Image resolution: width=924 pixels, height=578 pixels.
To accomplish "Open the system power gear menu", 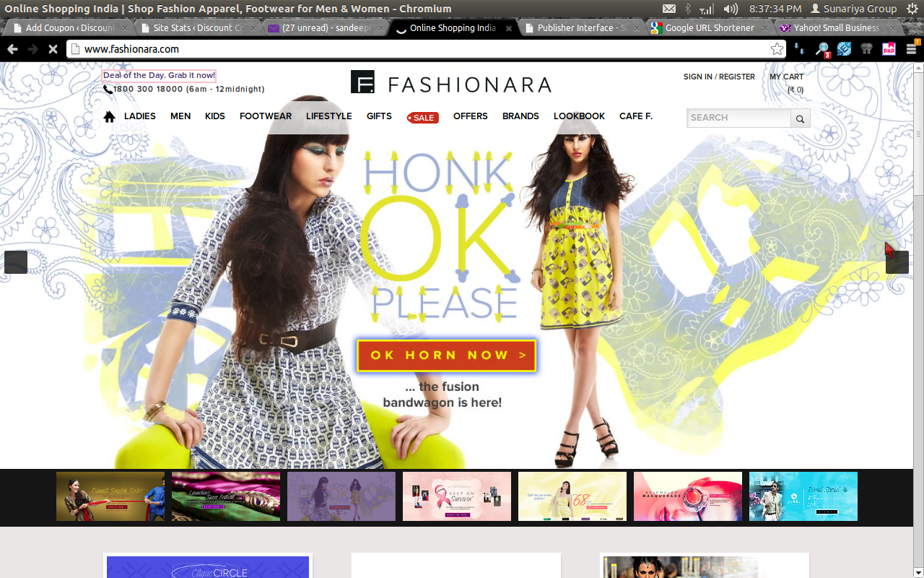I will [912, 9].
